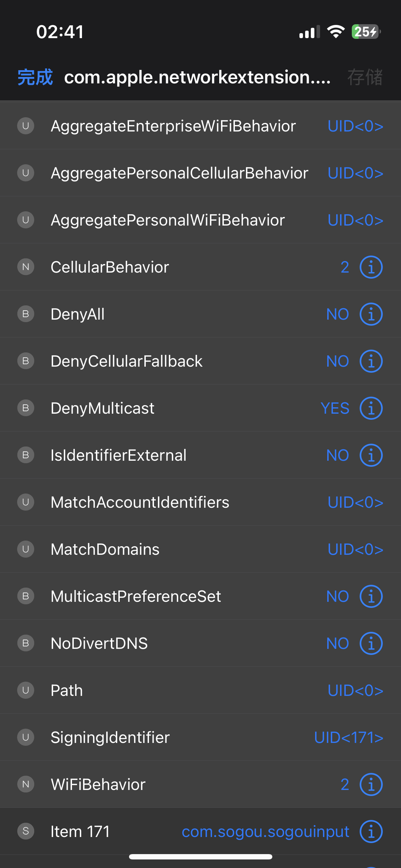Open info for Item 171
The width and height of the screenshot is (401, 868).
pyautogui.click(x=371, y=832)
